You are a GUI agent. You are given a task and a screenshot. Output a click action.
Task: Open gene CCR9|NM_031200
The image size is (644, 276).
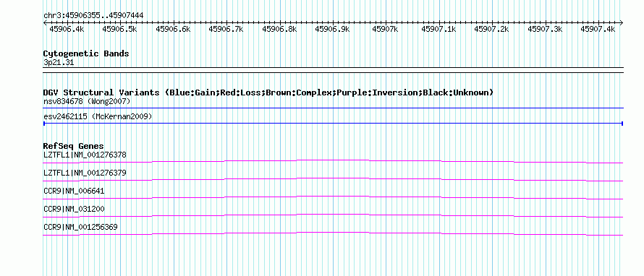coord(74,209)
